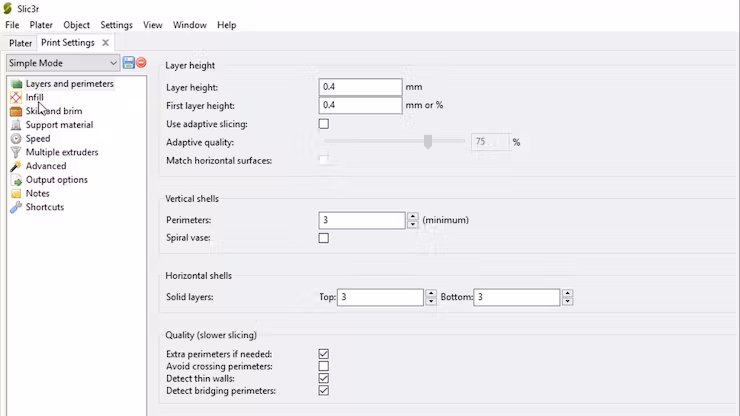Enable the Use adaptive slicing checkbox
This screenshot has height=416, width=740.
coord(324,124)
